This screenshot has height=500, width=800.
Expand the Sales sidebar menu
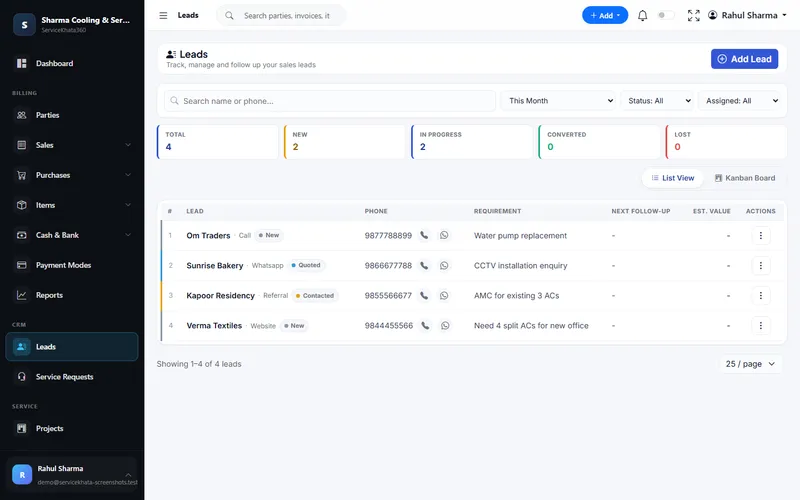coord(71,145)
